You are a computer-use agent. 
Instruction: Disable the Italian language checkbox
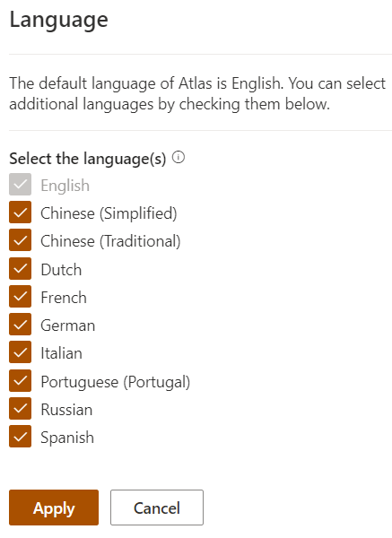21,352
